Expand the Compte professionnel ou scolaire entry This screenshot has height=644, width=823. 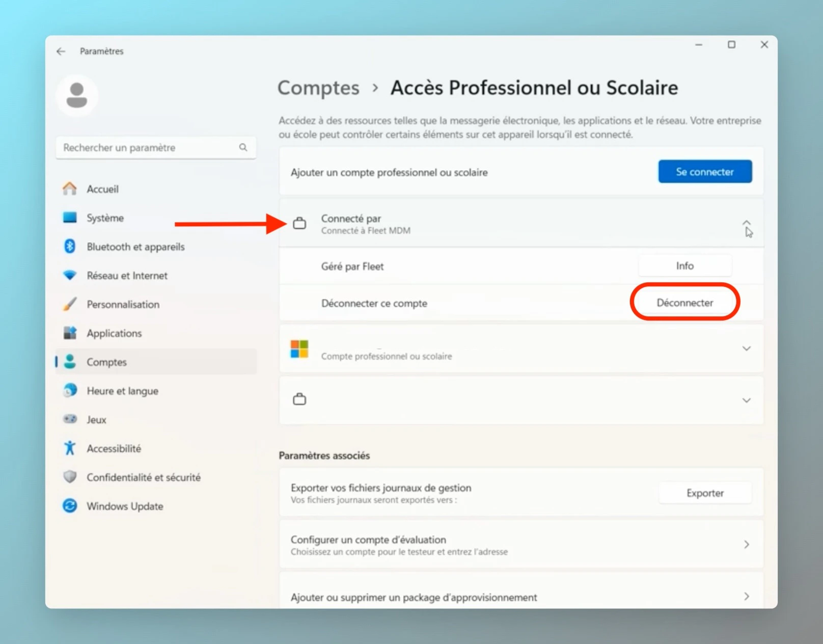[746, 348]
